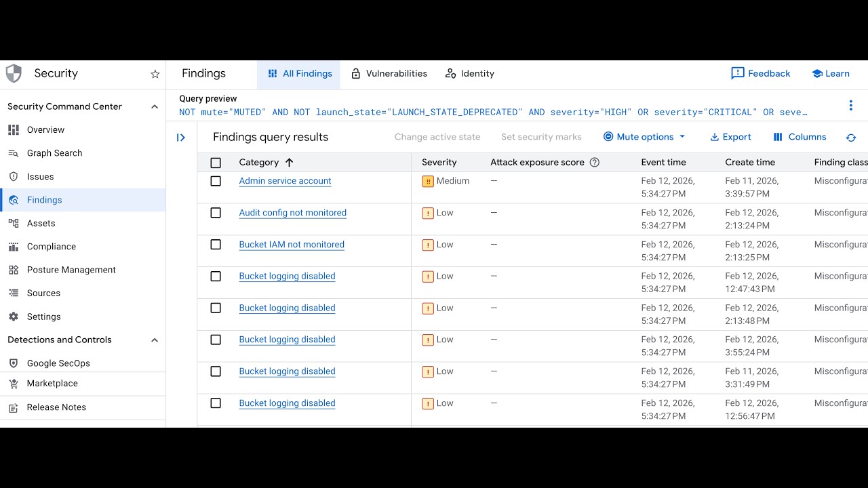Collapse the Detections and Controls section
This screenshot has width=868, height=488.
click(155, 340)
